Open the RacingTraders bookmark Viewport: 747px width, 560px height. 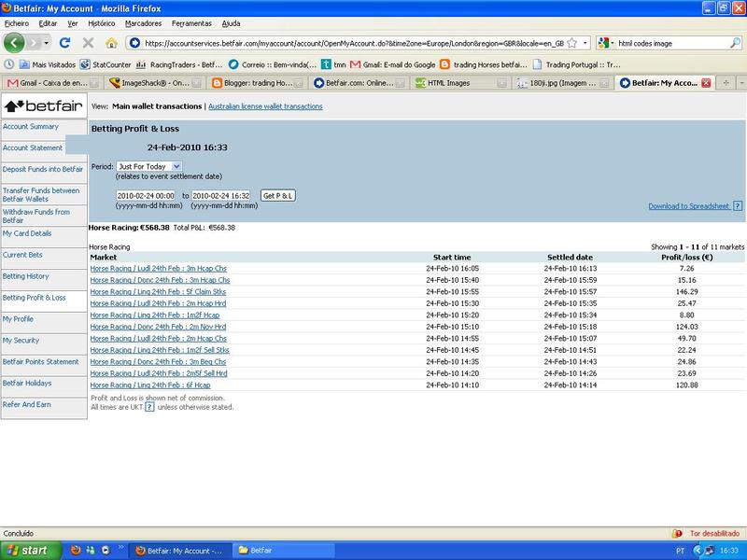point(179,64)
